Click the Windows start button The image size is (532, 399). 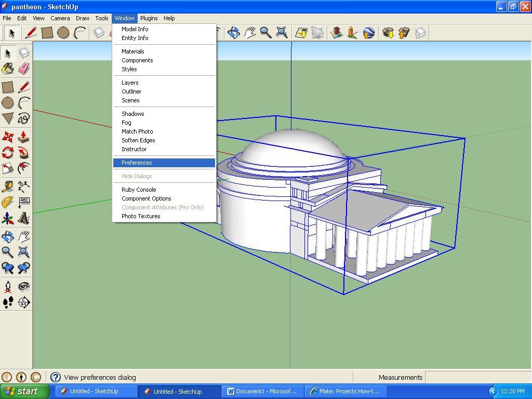tap(24, 392)
